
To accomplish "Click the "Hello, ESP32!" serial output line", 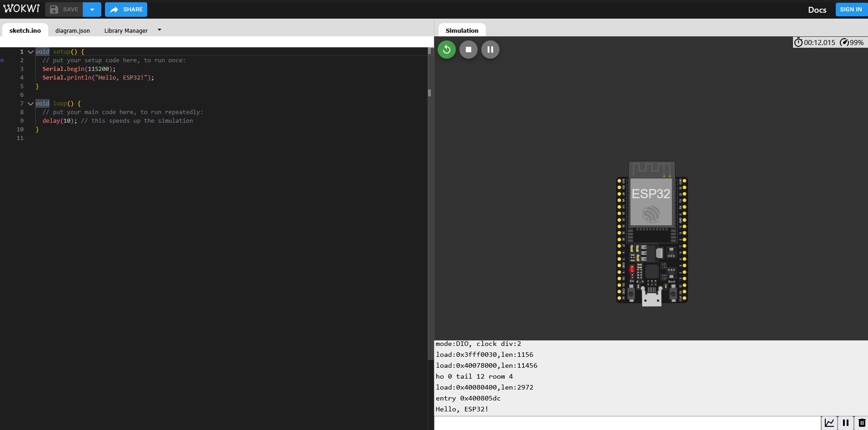I will 462,409.
